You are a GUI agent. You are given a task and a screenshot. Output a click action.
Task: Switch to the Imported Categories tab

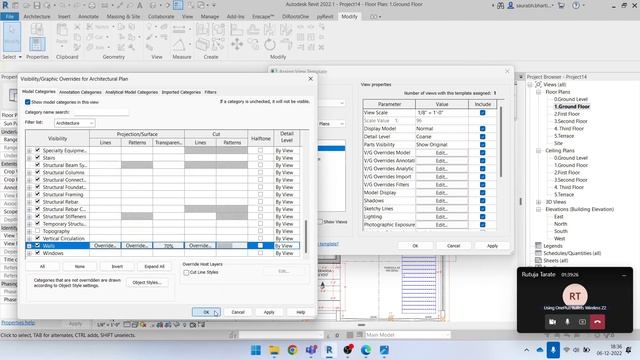click(181, 92)
